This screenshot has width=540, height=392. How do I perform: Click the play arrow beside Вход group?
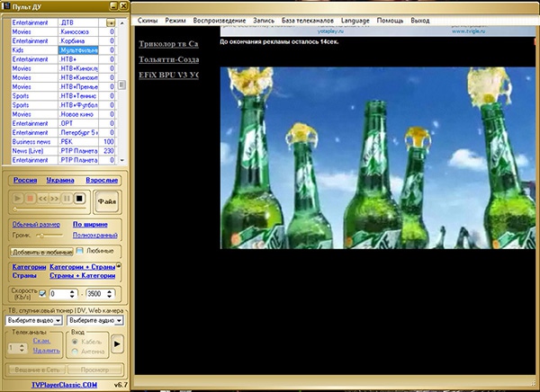pyautogui.click(x=117, y=343)
